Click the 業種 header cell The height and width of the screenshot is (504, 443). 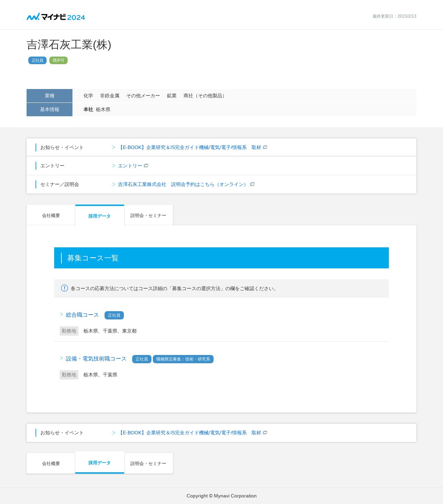coord(49,96)
